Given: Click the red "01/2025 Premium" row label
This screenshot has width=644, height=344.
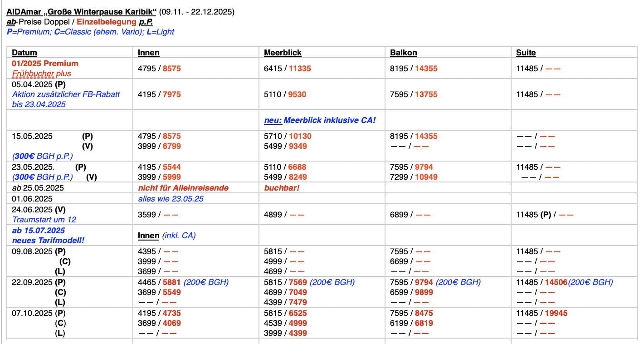Looking at the screenshot, I should click(x=45, y=64).
